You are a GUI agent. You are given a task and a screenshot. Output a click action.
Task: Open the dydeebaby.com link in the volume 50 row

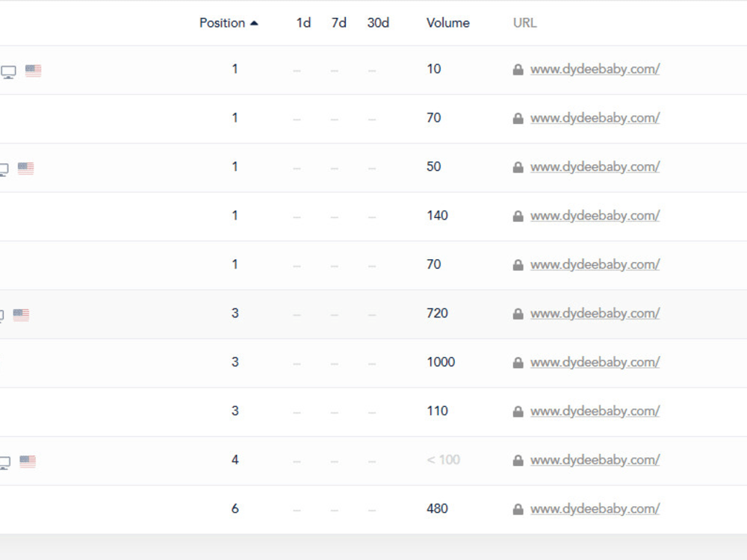click(595, 167)
